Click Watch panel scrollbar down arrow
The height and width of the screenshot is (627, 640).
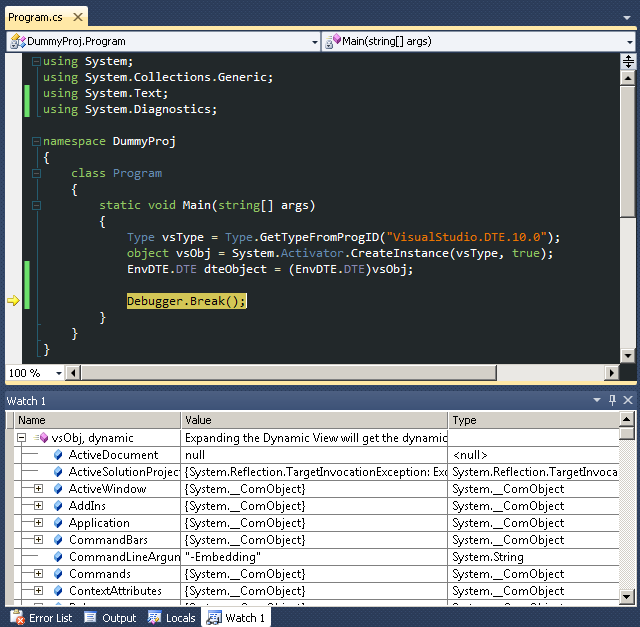tap(627, 597)
